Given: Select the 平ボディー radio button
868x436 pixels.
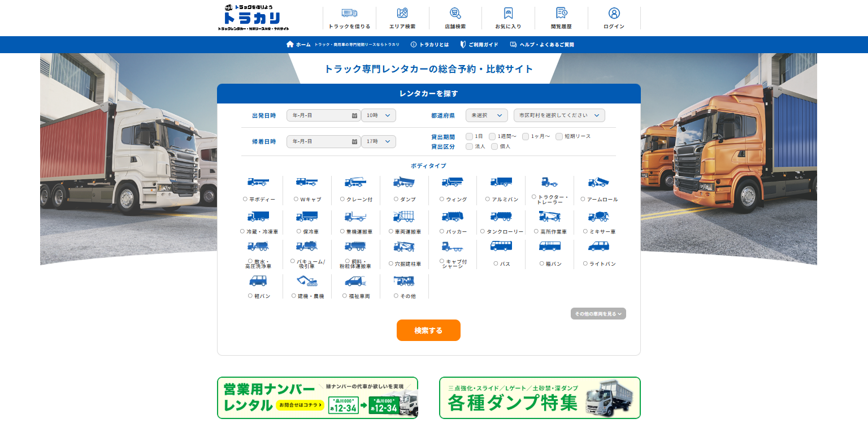Looking at the screenshot, I should pos(245,199).
